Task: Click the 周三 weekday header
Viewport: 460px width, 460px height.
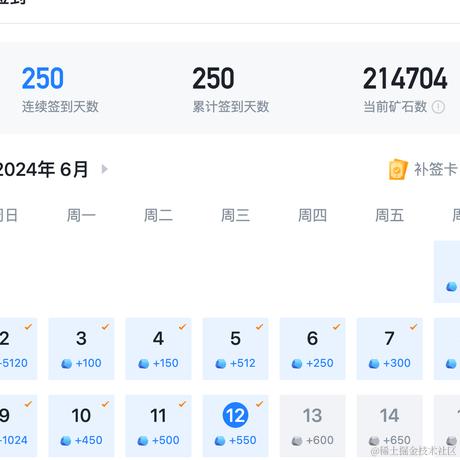Action: pyautogui.click(x=235, y=215)
